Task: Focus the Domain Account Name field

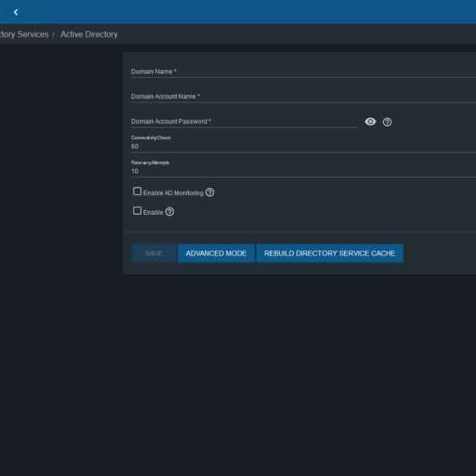Action: (304, 97)
